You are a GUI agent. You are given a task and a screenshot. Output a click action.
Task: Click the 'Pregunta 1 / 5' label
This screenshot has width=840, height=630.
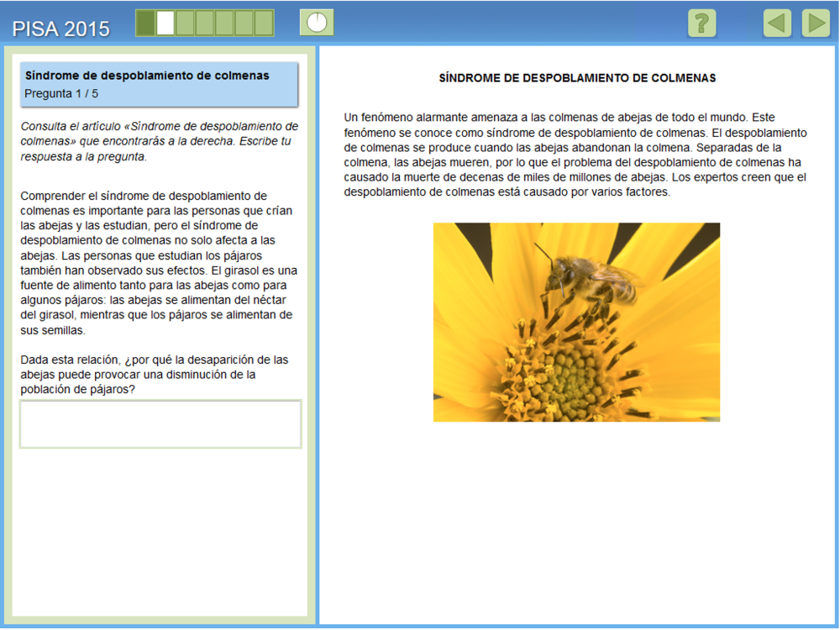(61, 93)
